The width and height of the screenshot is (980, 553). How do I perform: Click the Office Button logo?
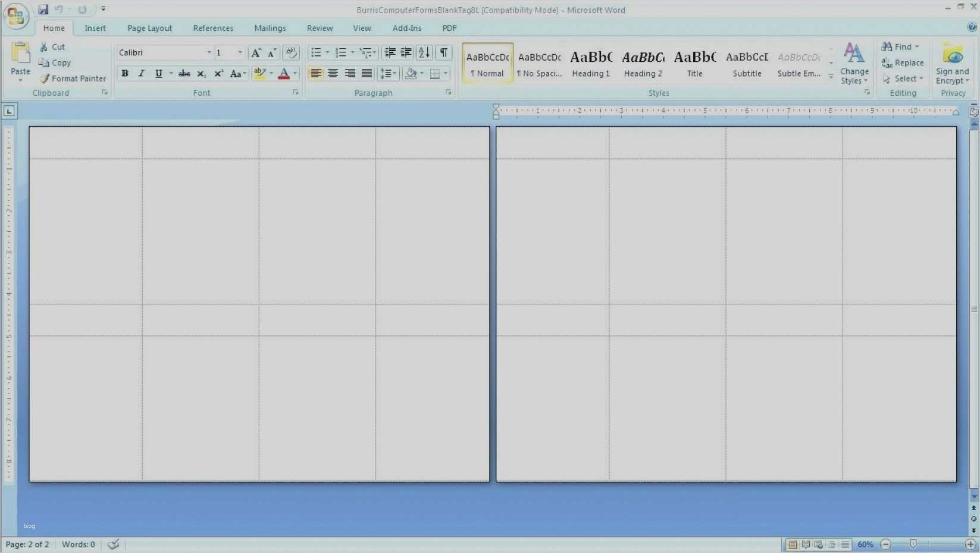click(15, 15)
